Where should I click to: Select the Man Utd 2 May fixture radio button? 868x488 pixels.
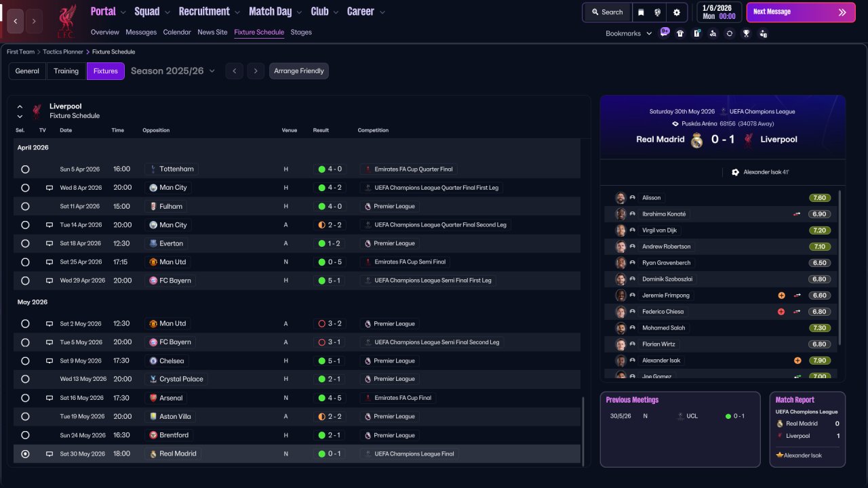point(25,324)
